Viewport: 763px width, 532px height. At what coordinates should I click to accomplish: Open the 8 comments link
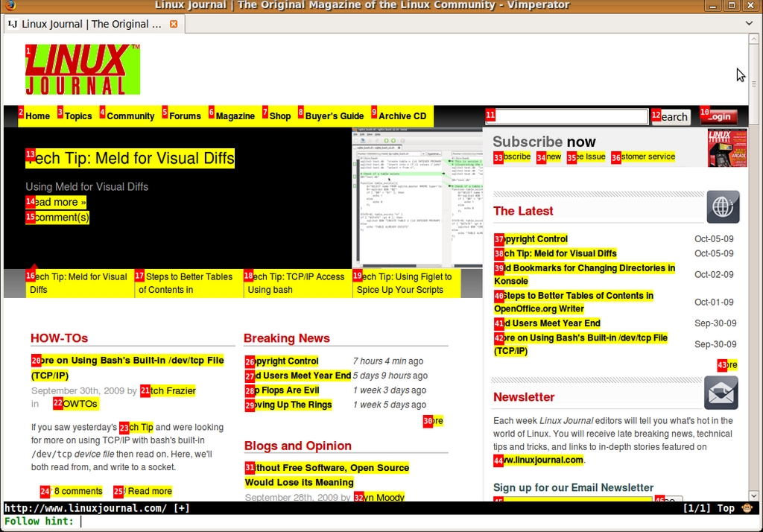(x=77, y=491)
